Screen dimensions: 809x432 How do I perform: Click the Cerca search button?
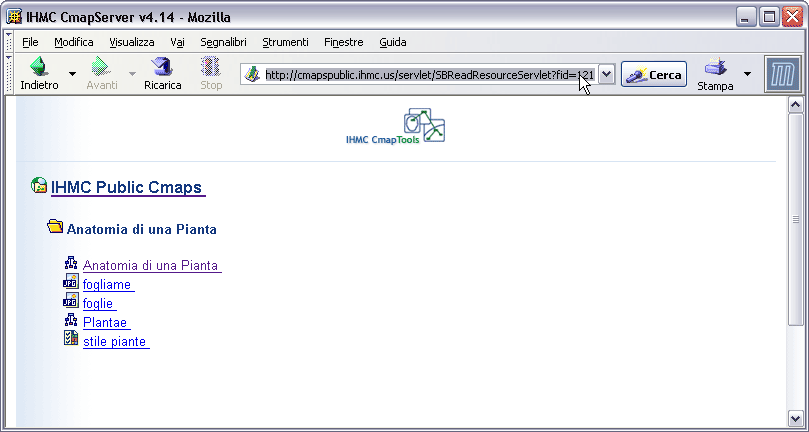pos(654,75)
